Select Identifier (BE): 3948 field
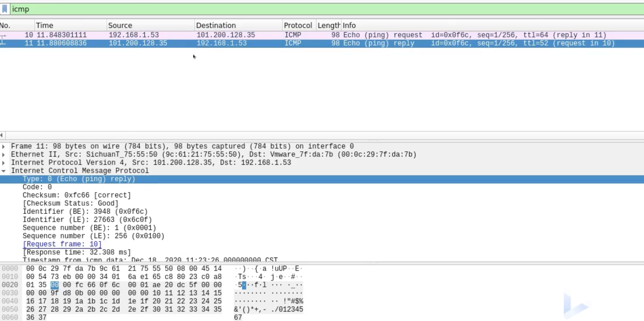This screenshot has height=321, width=644. point(85,212)
